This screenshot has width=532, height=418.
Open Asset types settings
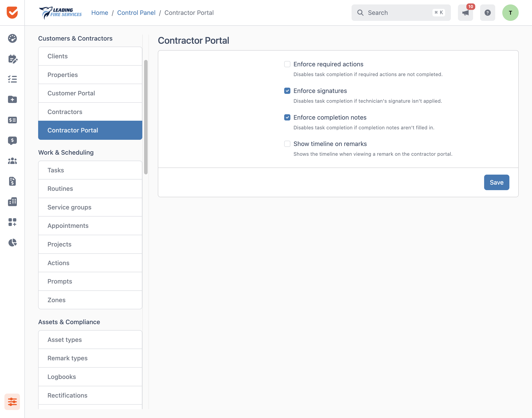(90, 340)
